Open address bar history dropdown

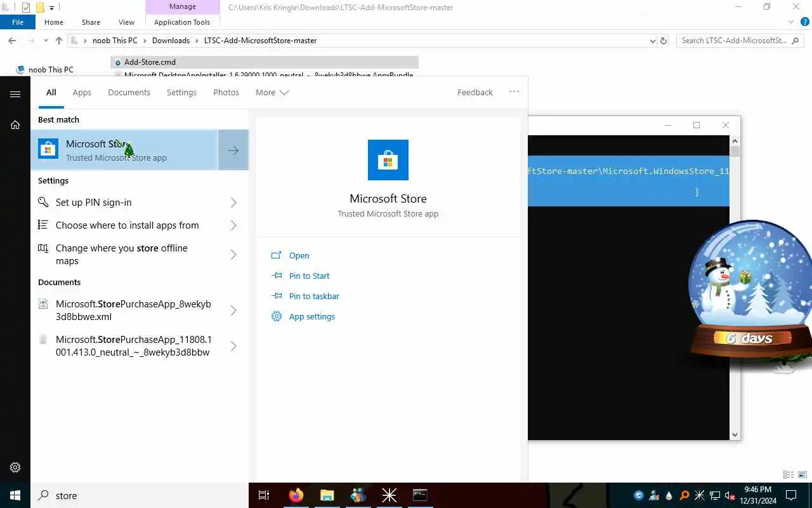[653, 41]
